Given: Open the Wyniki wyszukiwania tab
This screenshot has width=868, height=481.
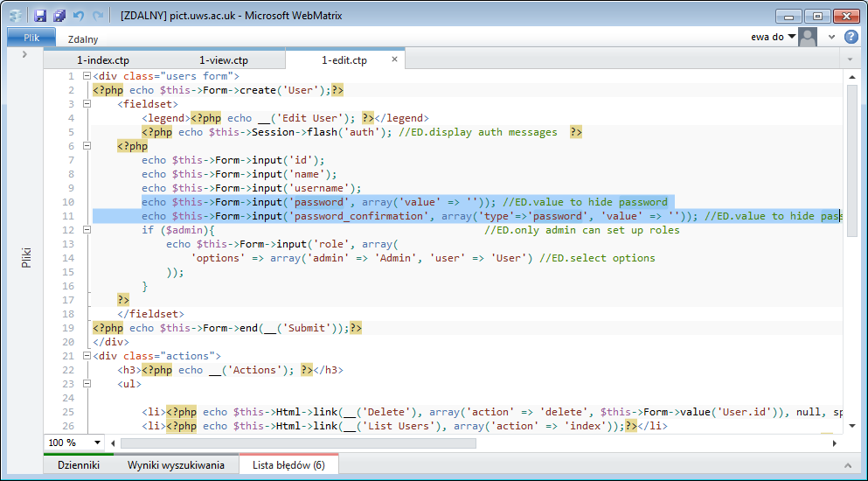Looking at the screenshot, I should click(x=176, y=465).
